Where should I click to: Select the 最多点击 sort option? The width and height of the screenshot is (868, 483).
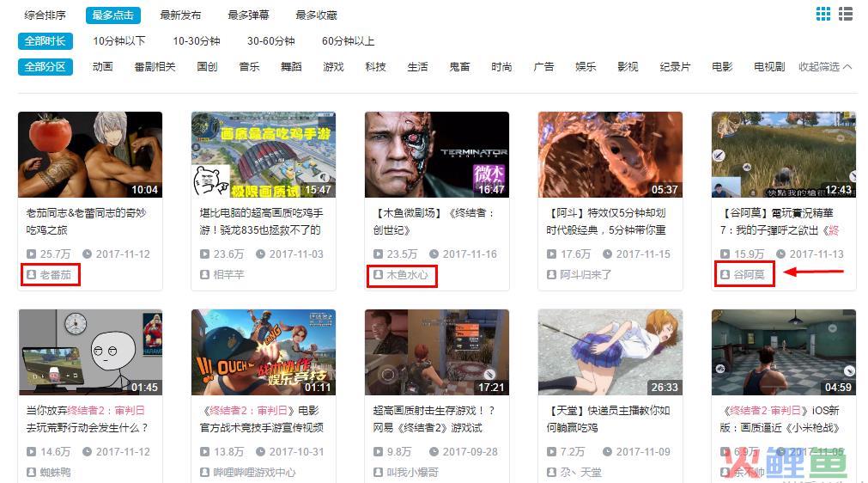pyautogui.click(x=113, y=15)
